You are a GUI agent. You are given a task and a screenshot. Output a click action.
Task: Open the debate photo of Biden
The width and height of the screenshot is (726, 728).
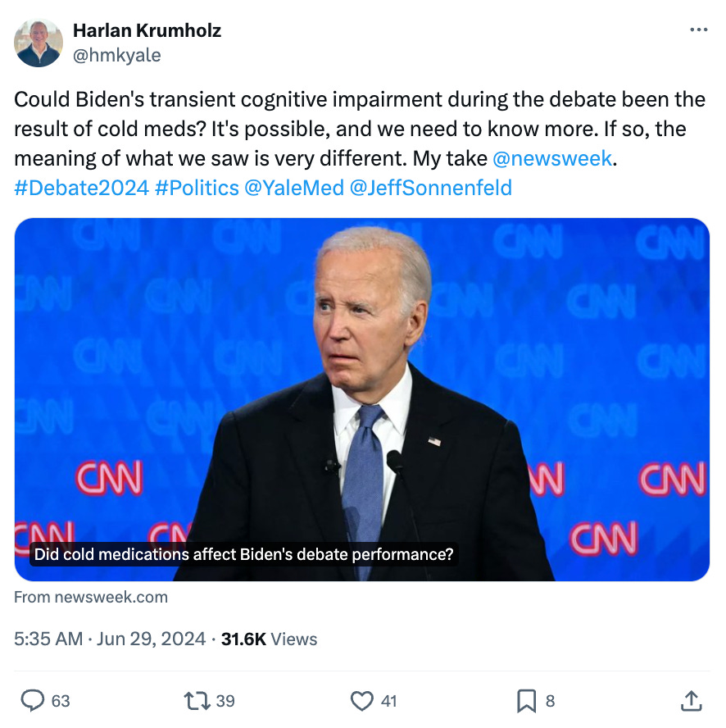[363, 369]
